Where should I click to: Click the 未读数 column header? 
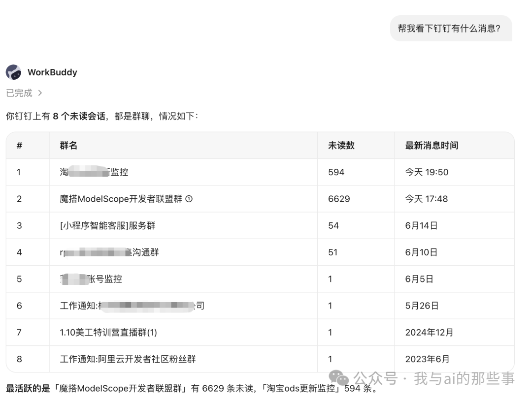click(341, 146)
